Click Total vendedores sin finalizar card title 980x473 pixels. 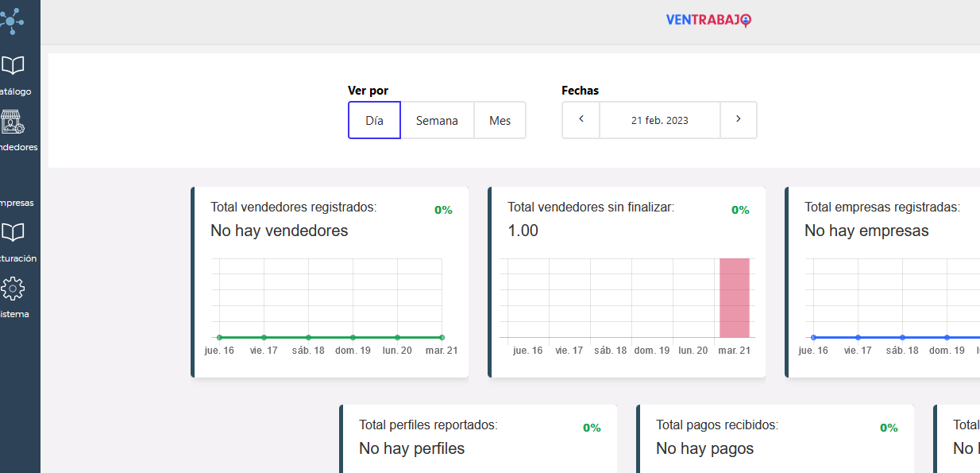[590, 207]
